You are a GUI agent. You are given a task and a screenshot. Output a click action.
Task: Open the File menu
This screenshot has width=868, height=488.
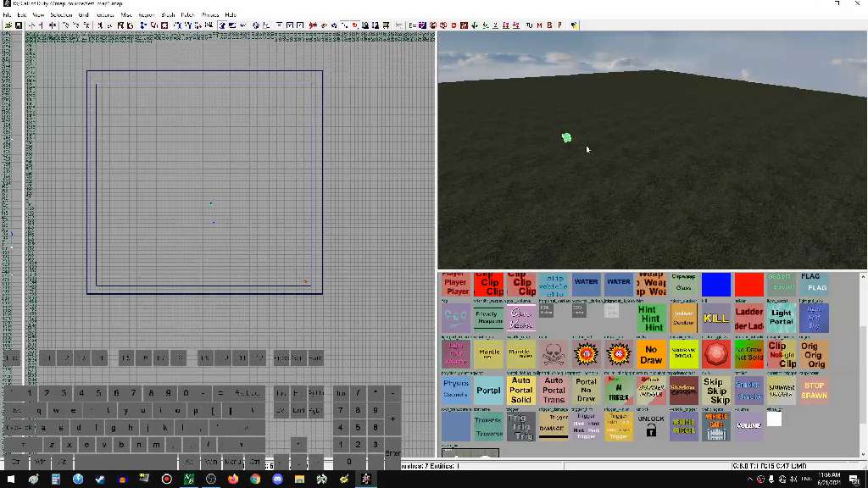tap(8, 15)
